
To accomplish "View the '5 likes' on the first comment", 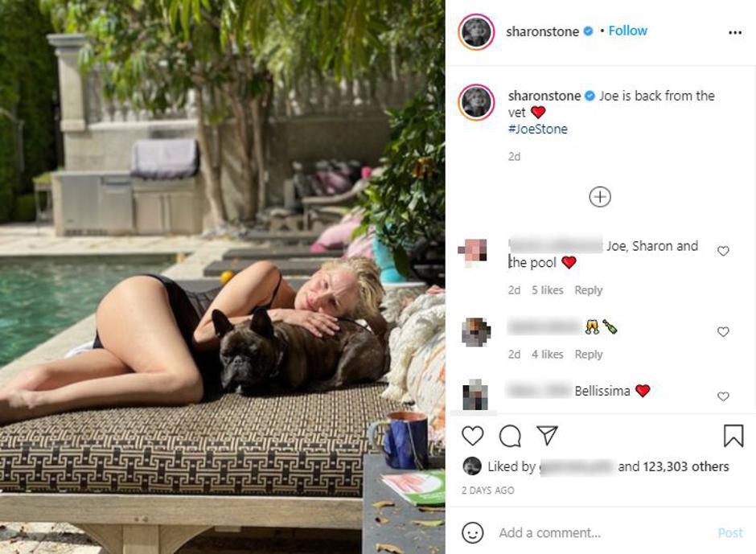I will pyautogui.click(x=547, y=290).
